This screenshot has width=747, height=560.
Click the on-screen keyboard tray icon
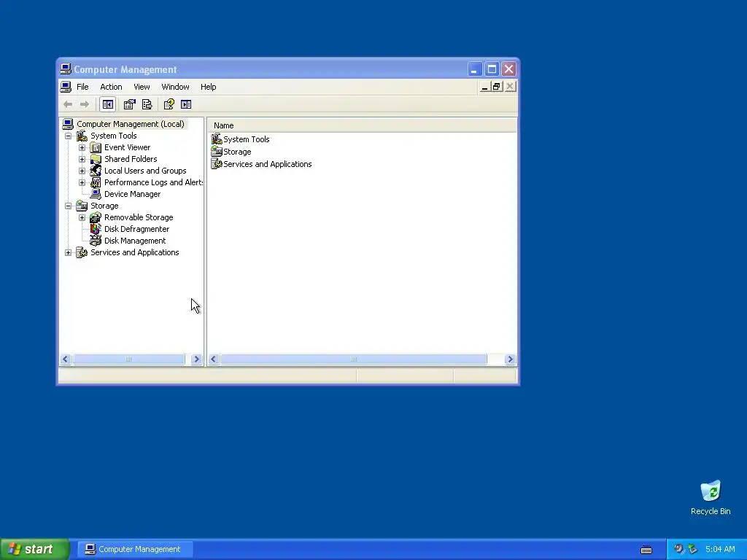coord(646,550)
